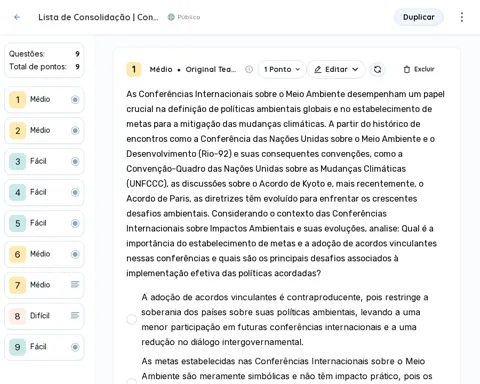Open the three-dot more options menu

click(462, 17)
